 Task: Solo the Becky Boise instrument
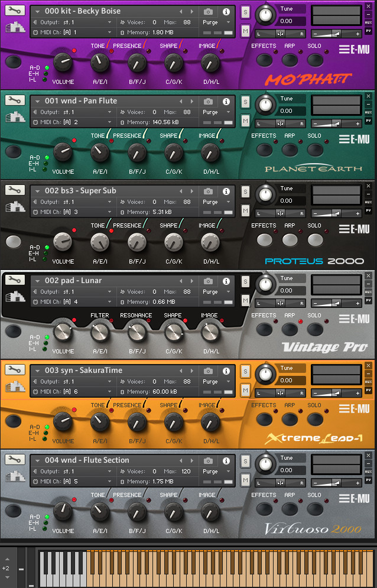click(245, 12)
